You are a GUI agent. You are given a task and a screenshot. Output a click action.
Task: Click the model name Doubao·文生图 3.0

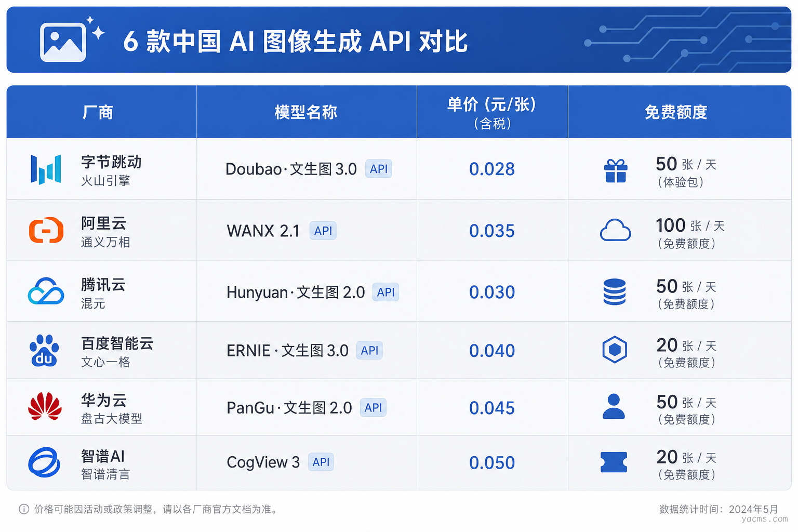pyautogui.click(x=291, y=169)
